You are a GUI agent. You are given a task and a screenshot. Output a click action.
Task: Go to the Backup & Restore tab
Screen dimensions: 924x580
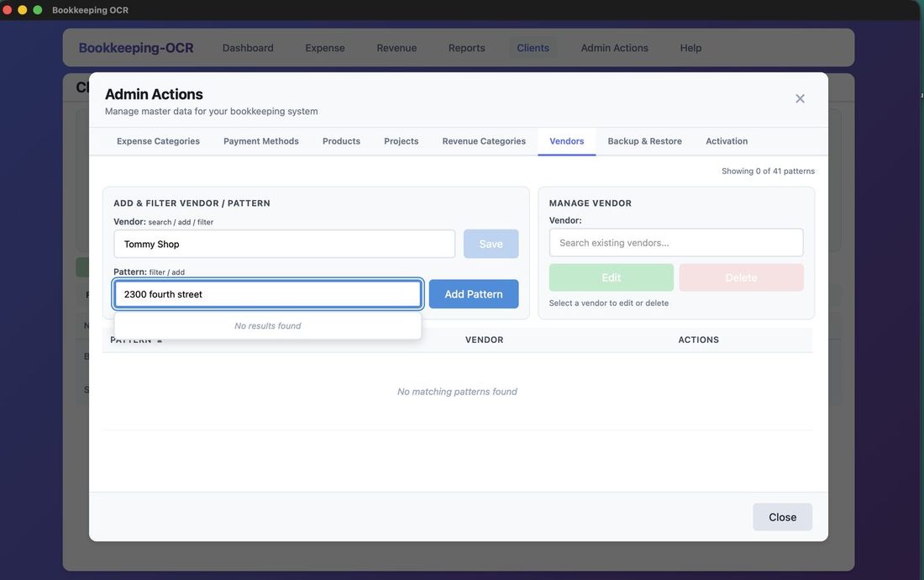point(644,140)
